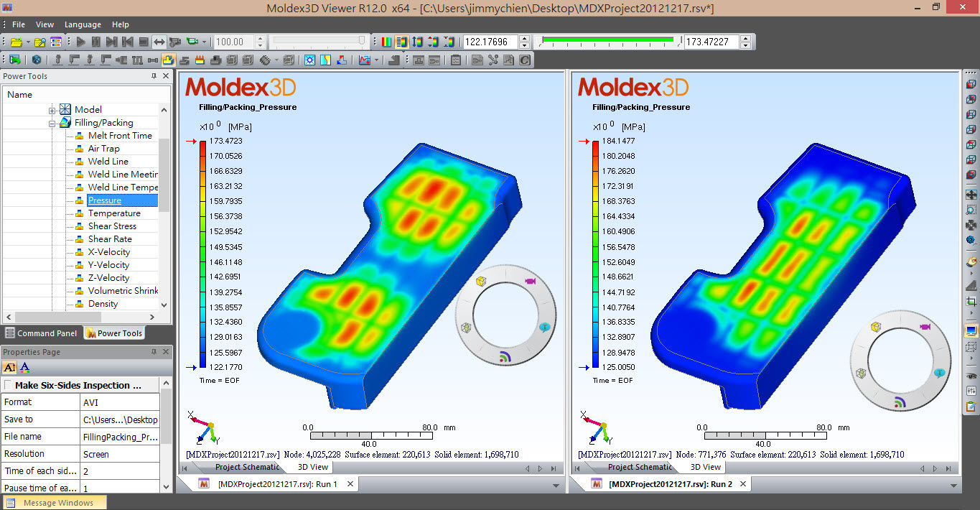Increase the minimum legend value 122.17696 with up stepper
The height and width of the screenshot is (510, 980).
pyautogui.click(x=524, y=39)
